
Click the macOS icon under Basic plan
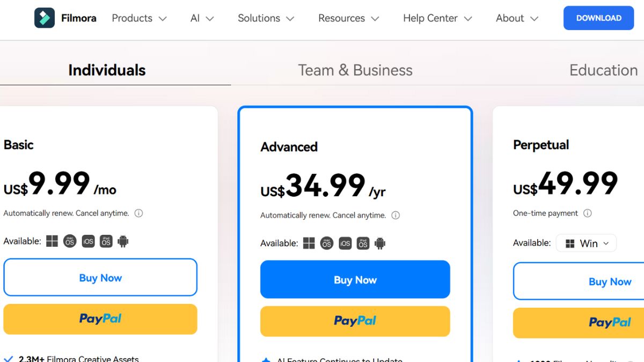[x=70, y=241]
